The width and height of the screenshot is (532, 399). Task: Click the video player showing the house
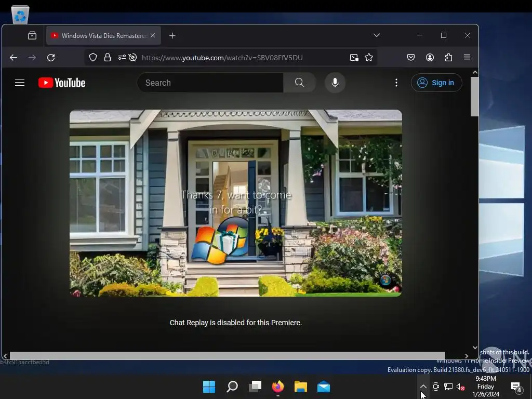(x=236, y=203)
